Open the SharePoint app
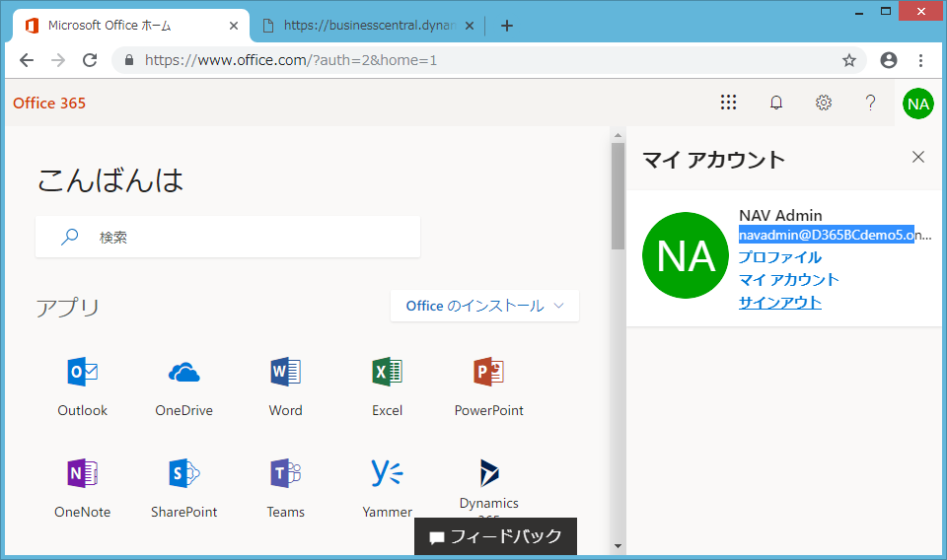The width and height of the screenshot is (947, 560). [x=183, y=488]
